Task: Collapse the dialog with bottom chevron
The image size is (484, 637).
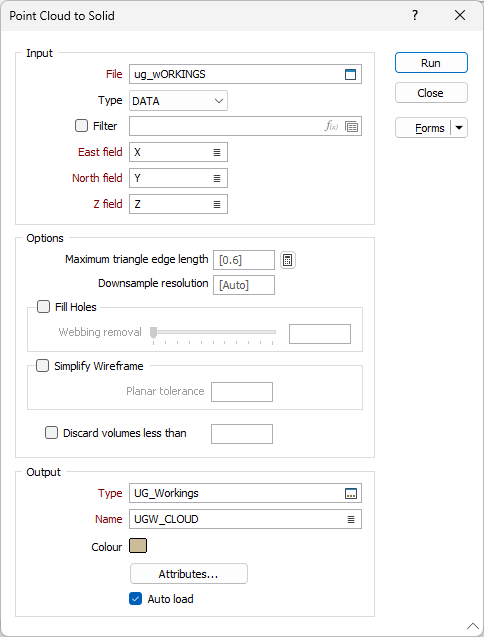Action: pos(473,626)
